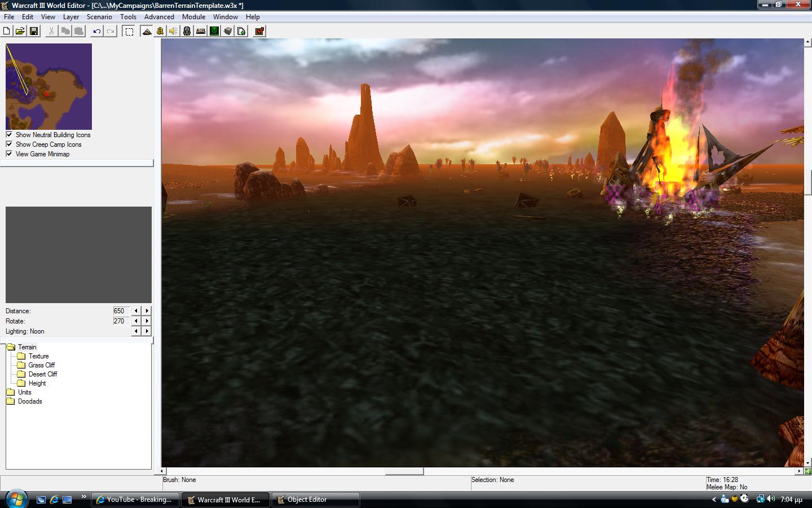The height and width of the screenshot is (508, 812).
Task: Click the Cut scissors icon
Action: pos(51,31)
